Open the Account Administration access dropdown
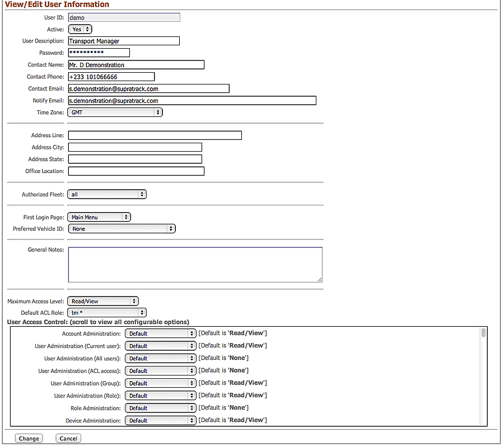The width and height of the screenshot is (504, 446). coord(160,334)
